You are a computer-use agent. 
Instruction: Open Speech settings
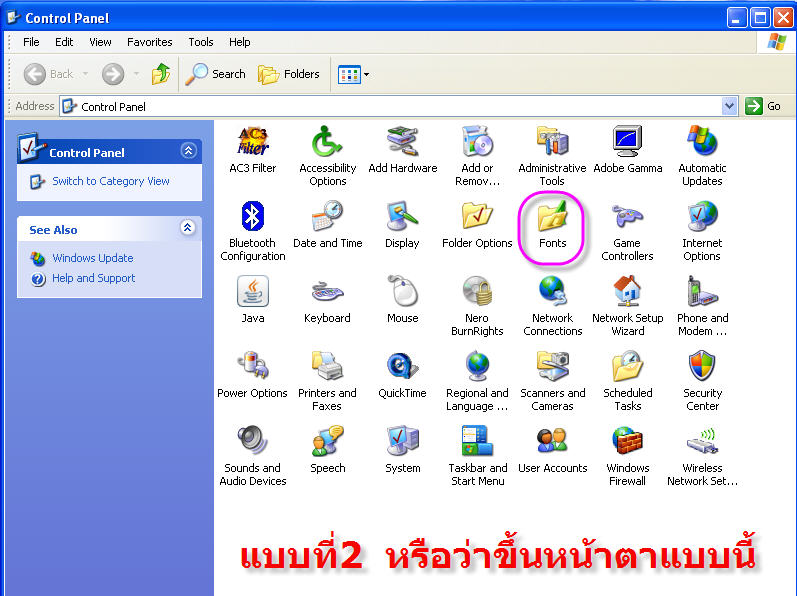point(328,450)
